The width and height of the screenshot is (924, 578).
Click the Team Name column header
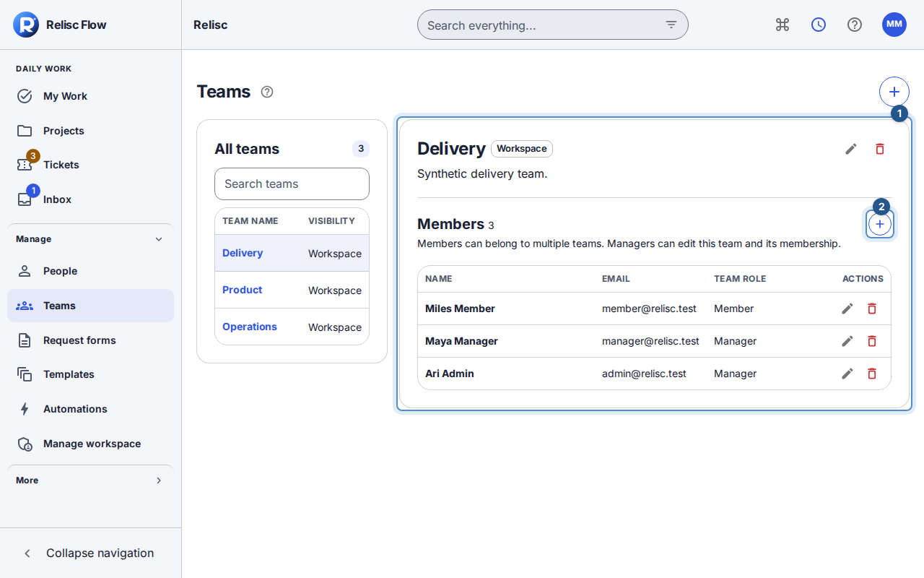click(x=250, y=221)
